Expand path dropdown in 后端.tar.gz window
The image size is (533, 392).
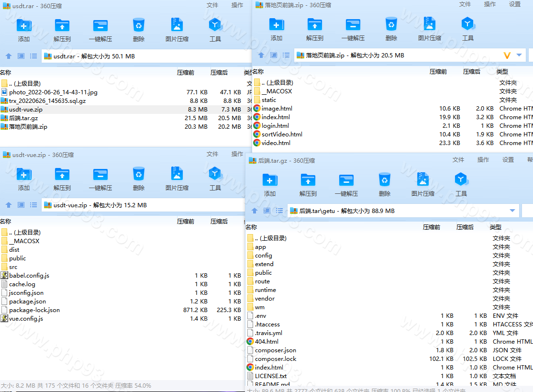(512, 211)
